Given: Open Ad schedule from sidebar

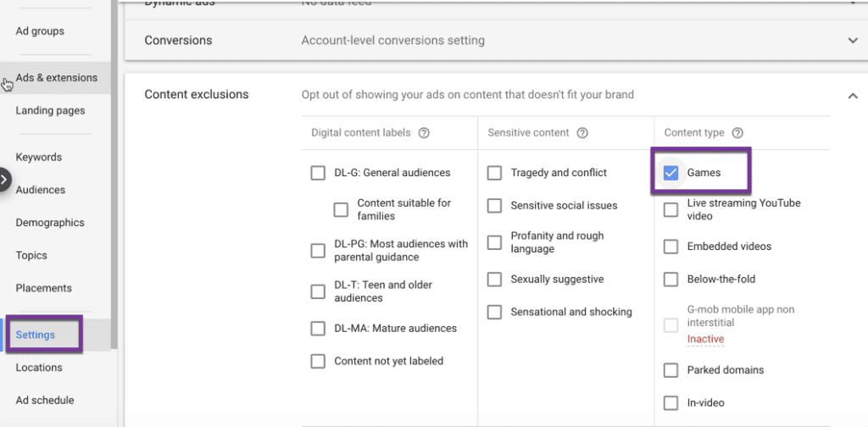Looking at the screenshot, I should click(45, 400).
